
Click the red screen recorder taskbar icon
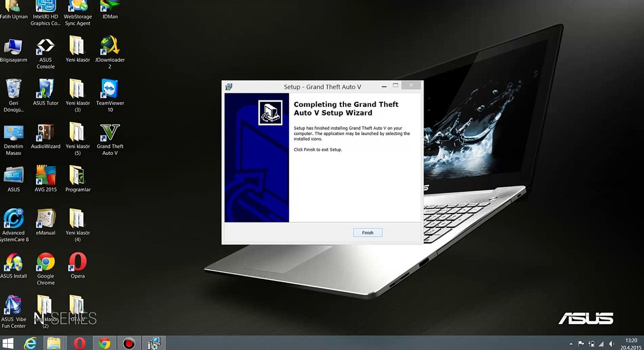(x=129, y=344)
